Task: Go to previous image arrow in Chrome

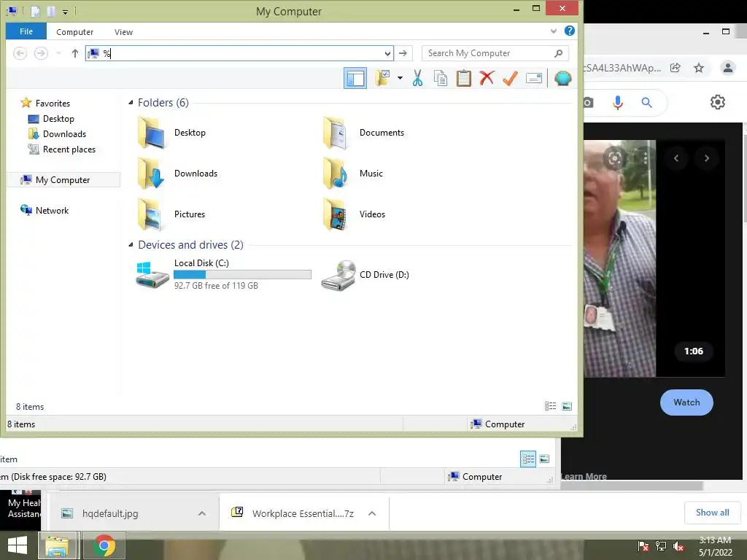Action: point(676,158)
